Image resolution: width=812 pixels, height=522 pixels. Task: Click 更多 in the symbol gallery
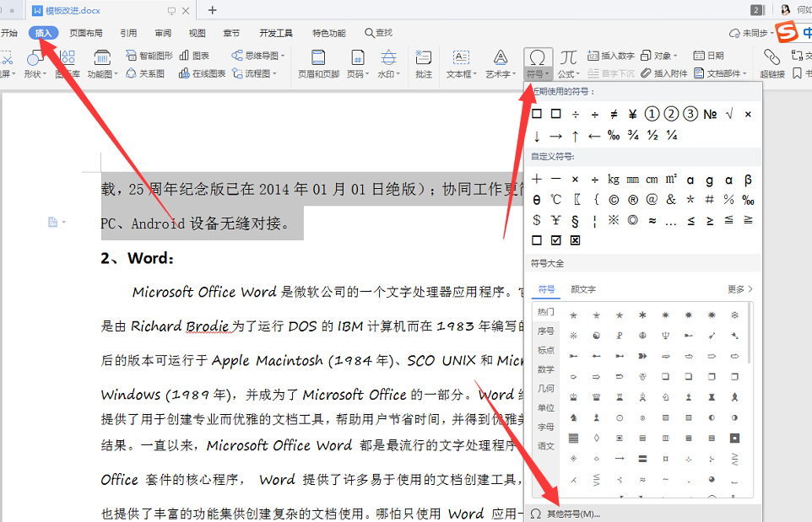[x=739, y=289]
